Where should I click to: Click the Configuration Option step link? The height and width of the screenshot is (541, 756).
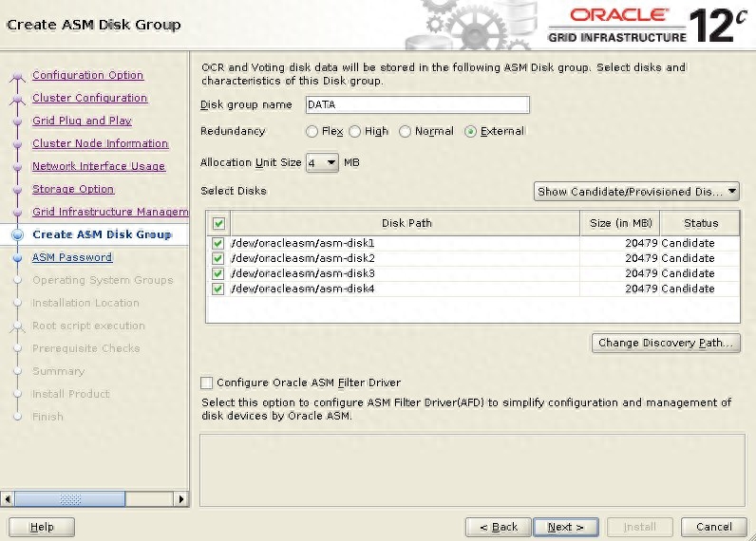[x=87, y=75]
